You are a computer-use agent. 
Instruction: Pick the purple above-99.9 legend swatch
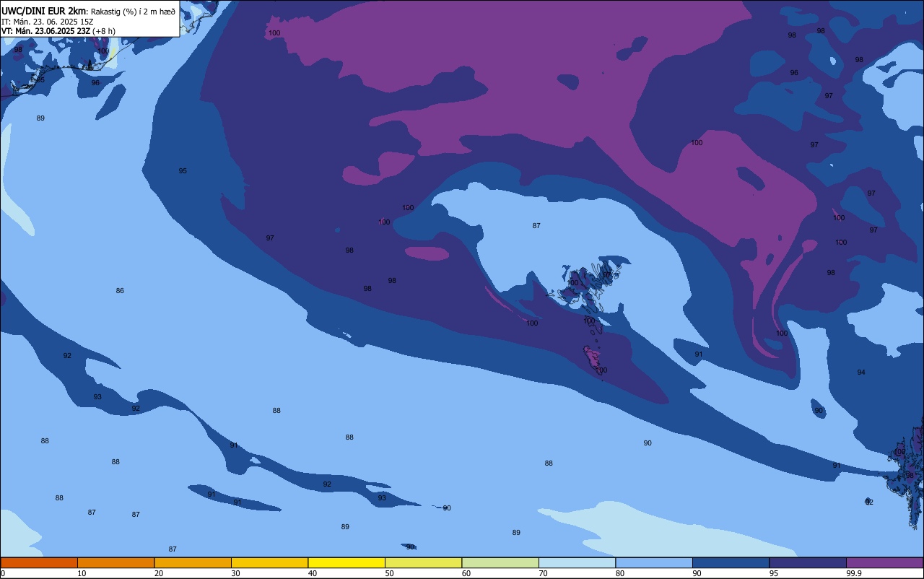884,562
